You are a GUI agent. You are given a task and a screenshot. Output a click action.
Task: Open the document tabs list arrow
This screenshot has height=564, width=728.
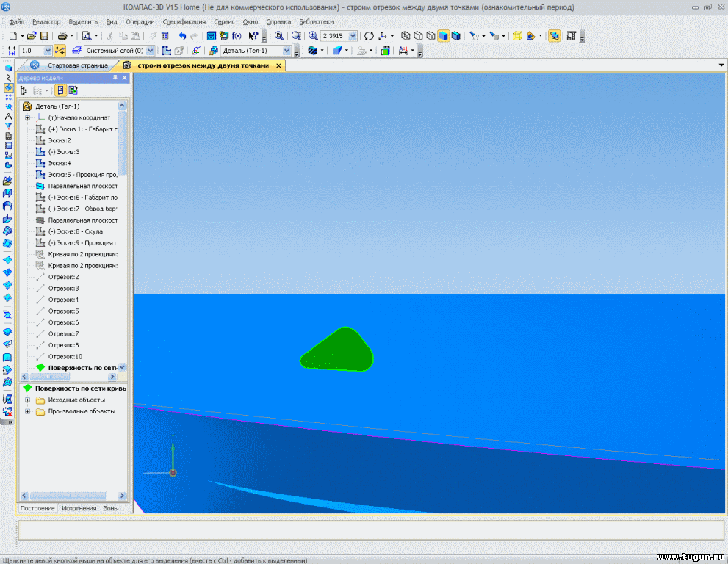tap(721, 65)
